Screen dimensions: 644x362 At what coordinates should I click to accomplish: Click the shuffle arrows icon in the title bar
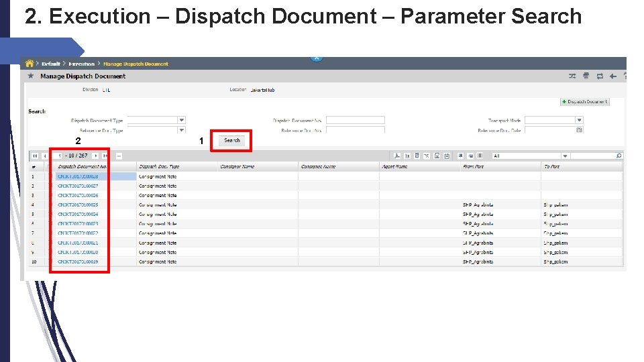[x=572, y=76]
